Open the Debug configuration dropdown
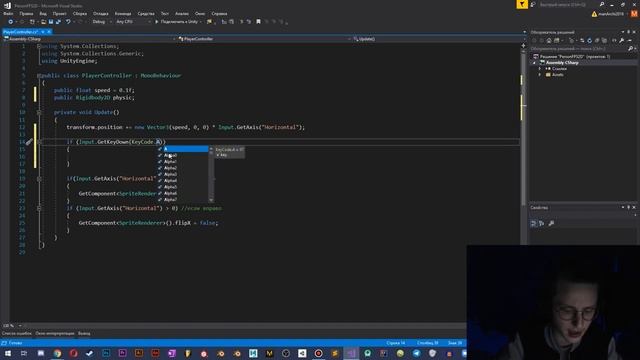640x360 pixels. coord(102,22)
